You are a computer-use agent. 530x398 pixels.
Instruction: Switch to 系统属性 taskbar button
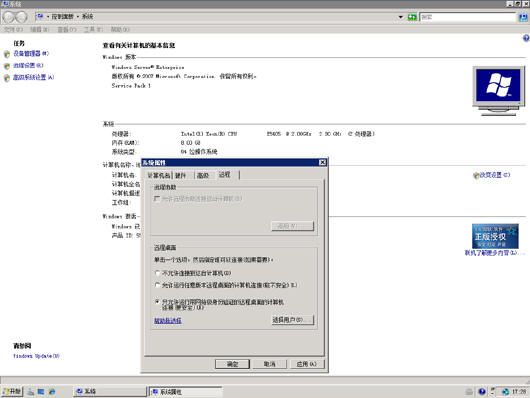coord(186,392)
